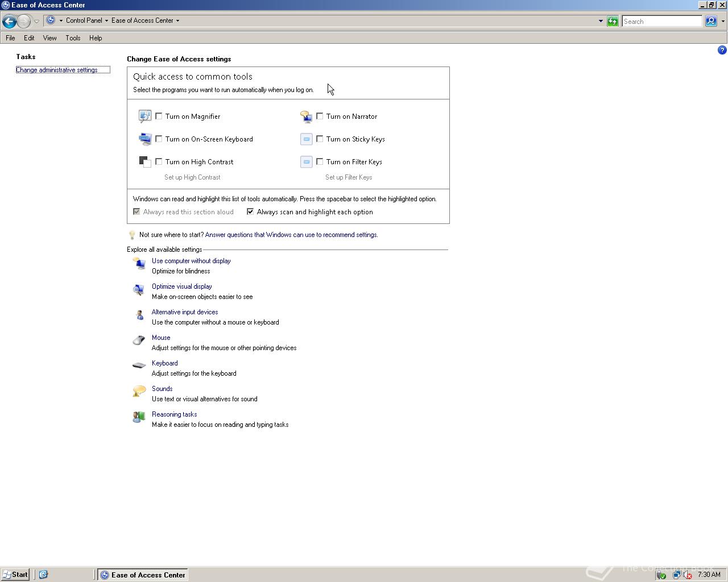Open Help with the blue question mark
This screenshot has width=728, height=582.
[x=722, y=50]
